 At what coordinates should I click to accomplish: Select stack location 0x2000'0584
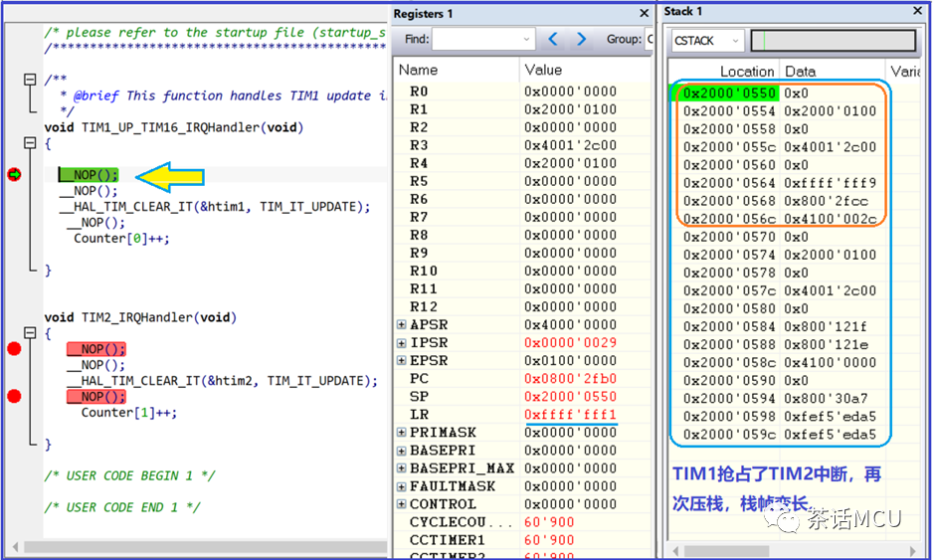pos(729,326)
